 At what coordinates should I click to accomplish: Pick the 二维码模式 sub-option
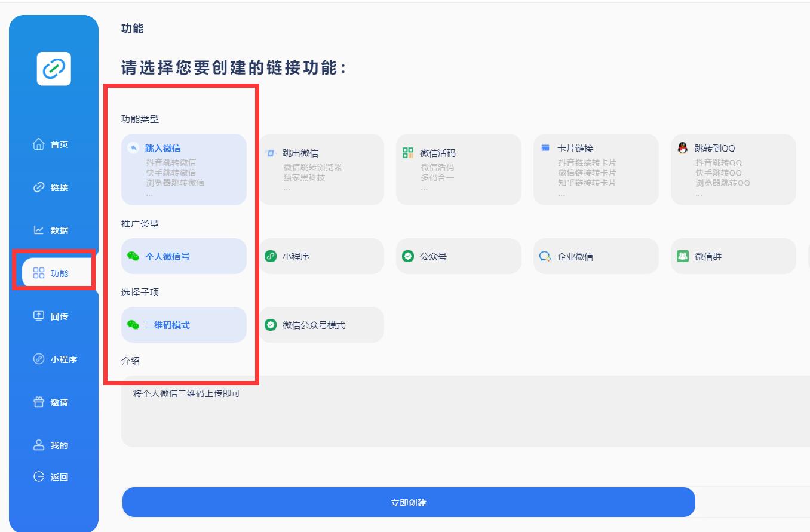(x=184, y=325)
